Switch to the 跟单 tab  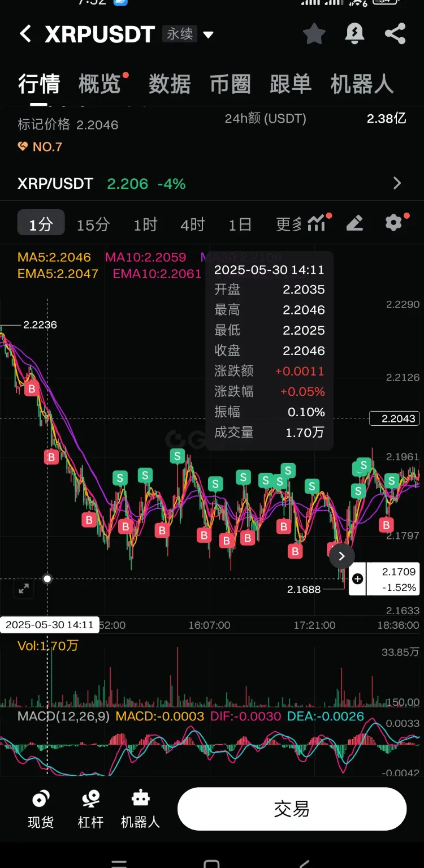pos(291,84)
